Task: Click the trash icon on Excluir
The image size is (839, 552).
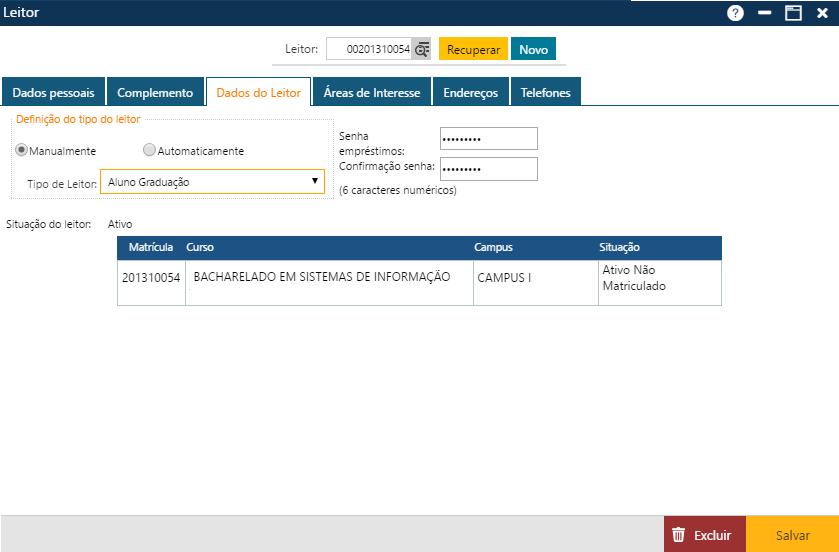Action: pyautogui.click(x=678, y=535)
